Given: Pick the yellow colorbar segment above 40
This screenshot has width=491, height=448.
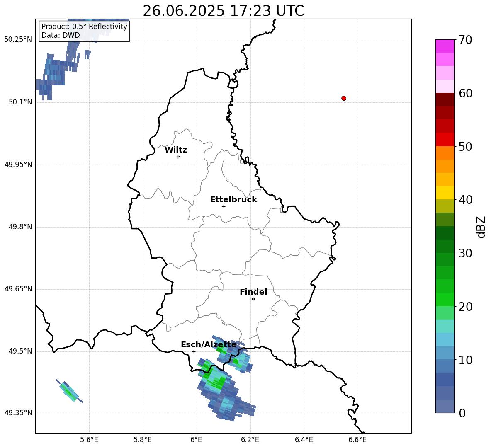Looking at the screenshot, I should (445, 193).
